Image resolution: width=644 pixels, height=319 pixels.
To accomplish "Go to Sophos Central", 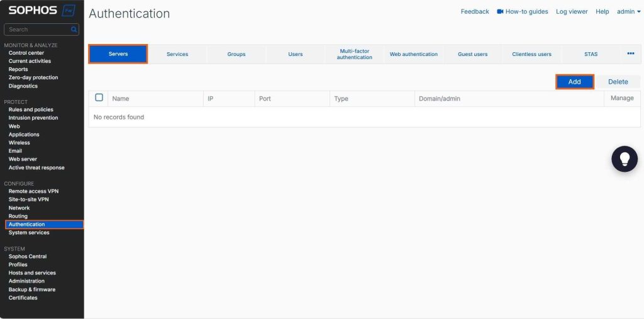I will pos(28,257).
